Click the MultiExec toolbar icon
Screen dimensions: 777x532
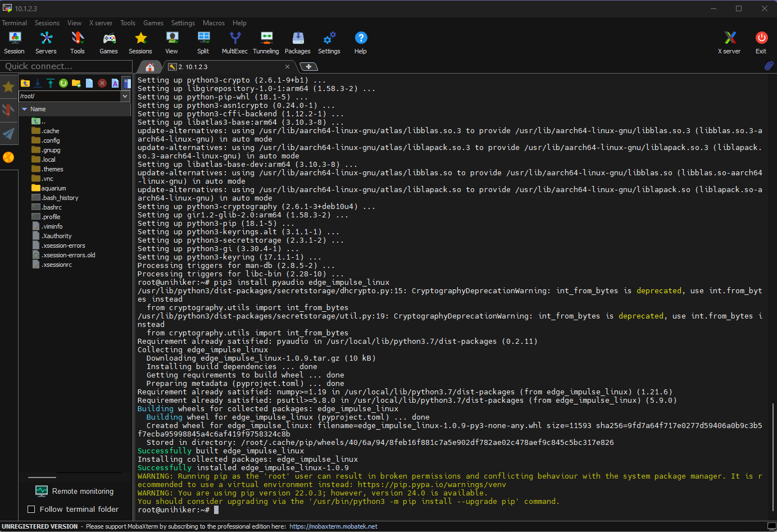click(234, 43)
